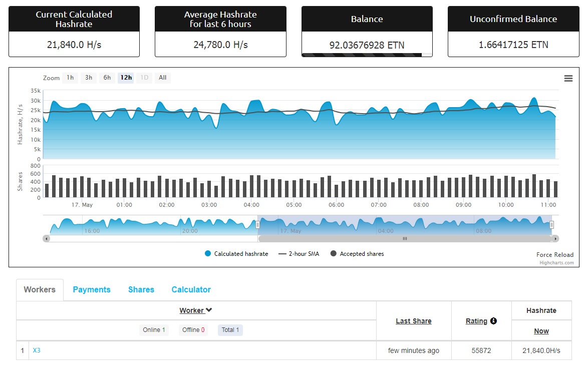The width and height of the screenshot is (588, 368).
Task: Click the Rating info icon
Action: click(x=493, y=321)
